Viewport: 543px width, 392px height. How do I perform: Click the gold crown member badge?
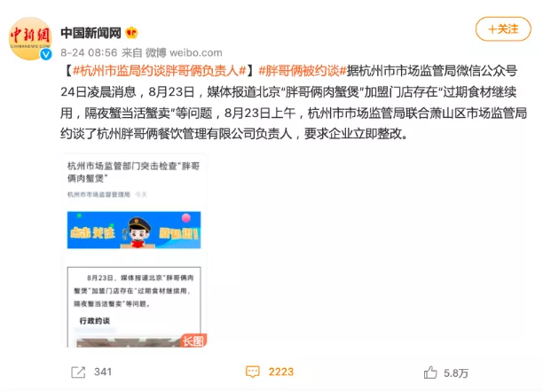[x=131, y=33]
